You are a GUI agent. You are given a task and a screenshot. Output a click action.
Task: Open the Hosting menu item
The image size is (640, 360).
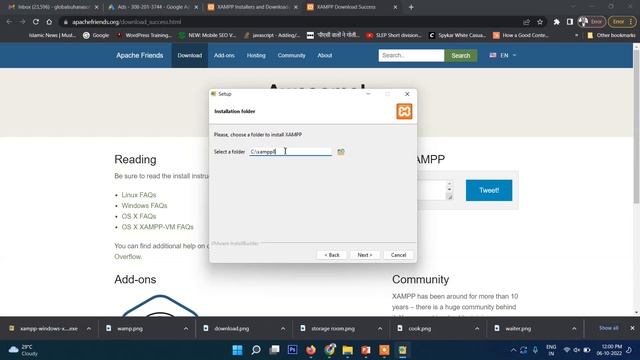point(256,56)
